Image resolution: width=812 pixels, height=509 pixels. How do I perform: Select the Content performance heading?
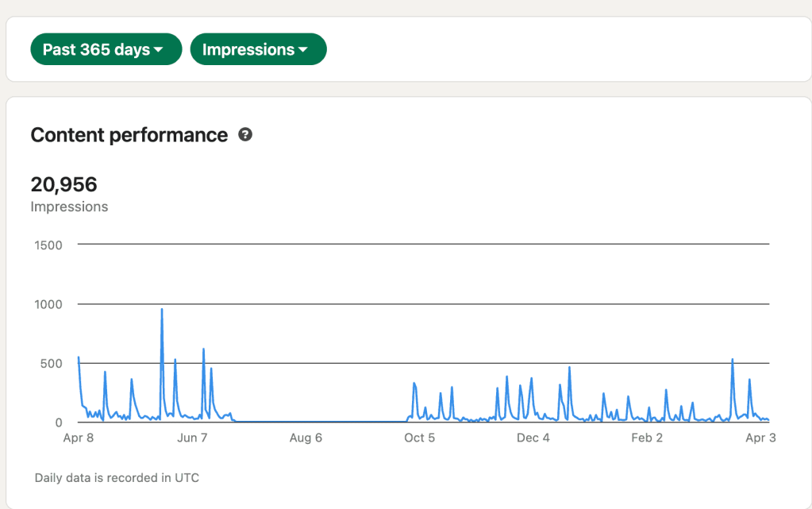(x=129, y=135)
